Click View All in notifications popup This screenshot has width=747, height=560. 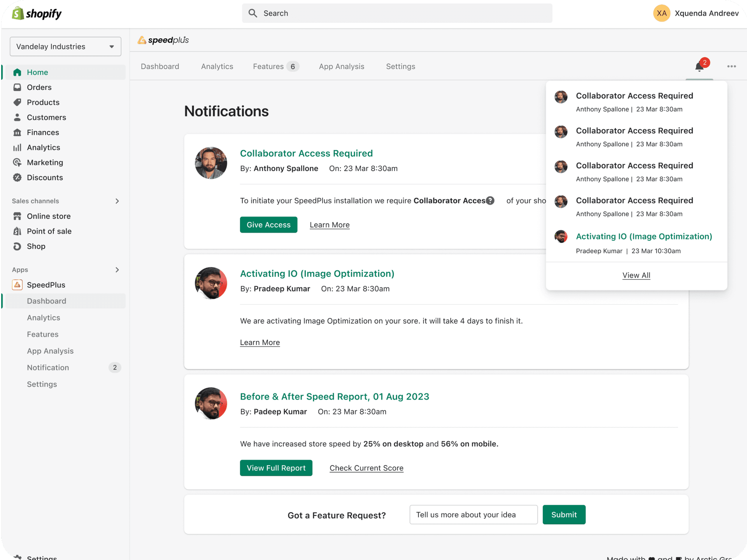point(636,276)
